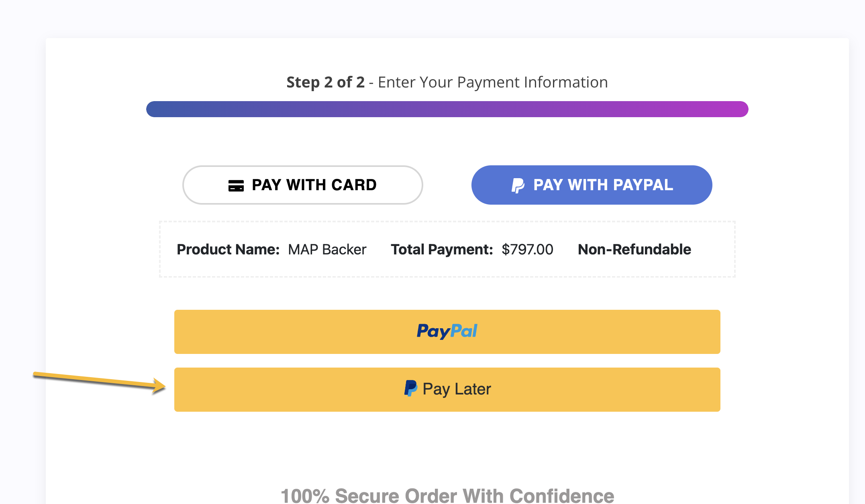Viewport: 865px width, 504px height.
Task: Click the yellow PayPal checkout button
Action: pos(447,332)
